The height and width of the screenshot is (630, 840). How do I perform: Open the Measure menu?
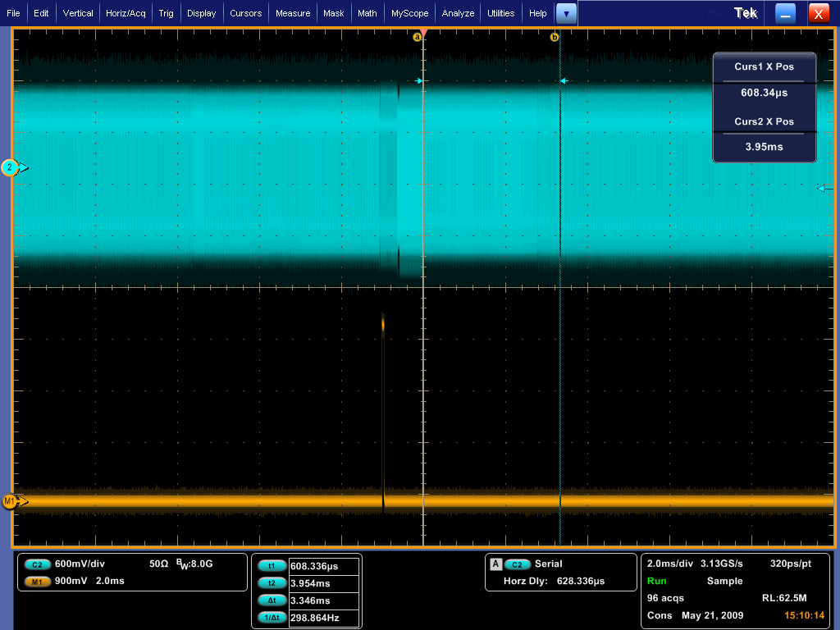point(293,13)
